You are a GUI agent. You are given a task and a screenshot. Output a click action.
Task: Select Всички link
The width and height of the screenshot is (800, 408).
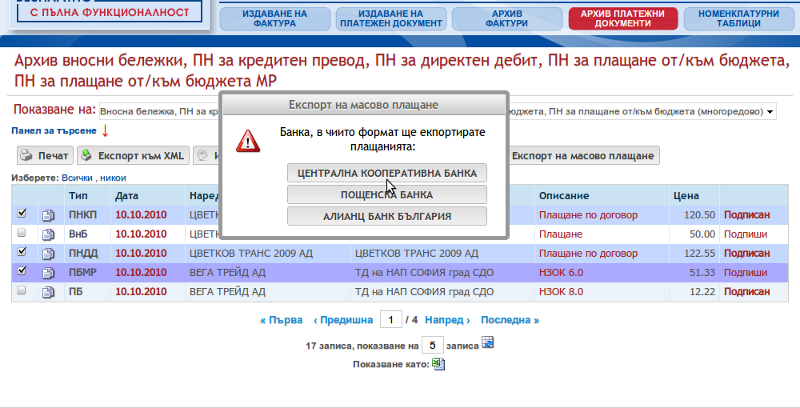pyautogui.click(x=77, y=178)
